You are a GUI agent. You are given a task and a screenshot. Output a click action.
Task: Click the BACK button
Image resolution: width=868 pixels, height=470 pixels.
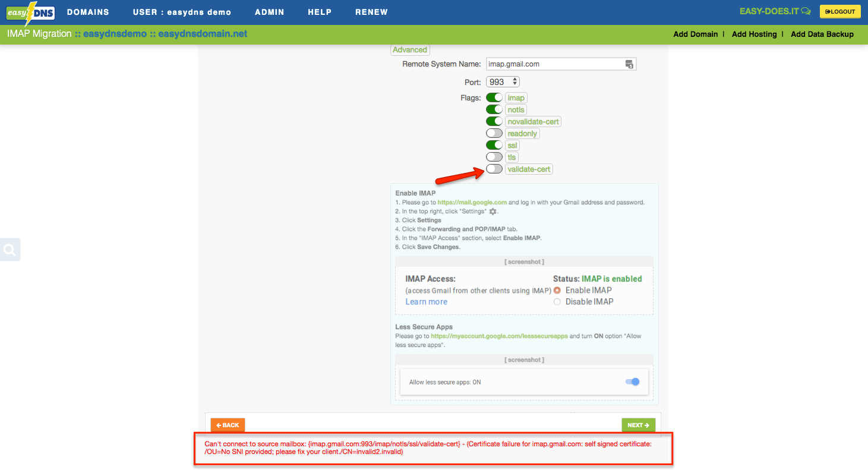pos(228,425)
